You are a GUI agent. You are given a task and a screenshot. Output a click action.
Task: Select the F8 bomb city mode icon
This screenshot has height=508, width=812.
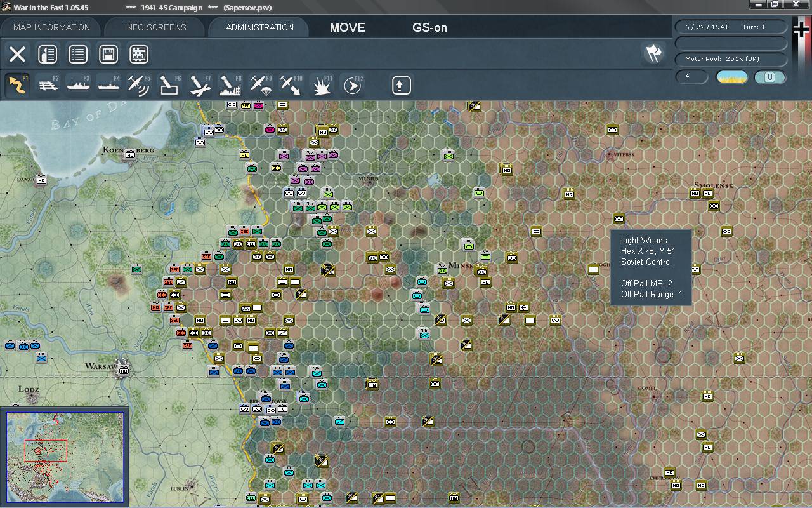[230, 85]
